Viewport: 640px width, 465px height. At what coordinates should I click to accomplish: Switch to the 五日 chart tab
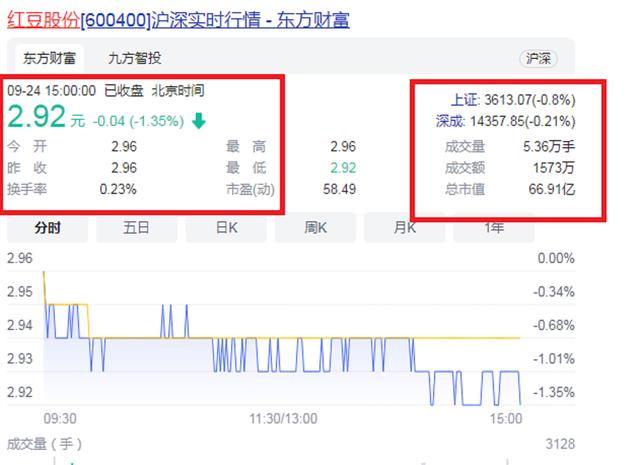click(136, 228)
